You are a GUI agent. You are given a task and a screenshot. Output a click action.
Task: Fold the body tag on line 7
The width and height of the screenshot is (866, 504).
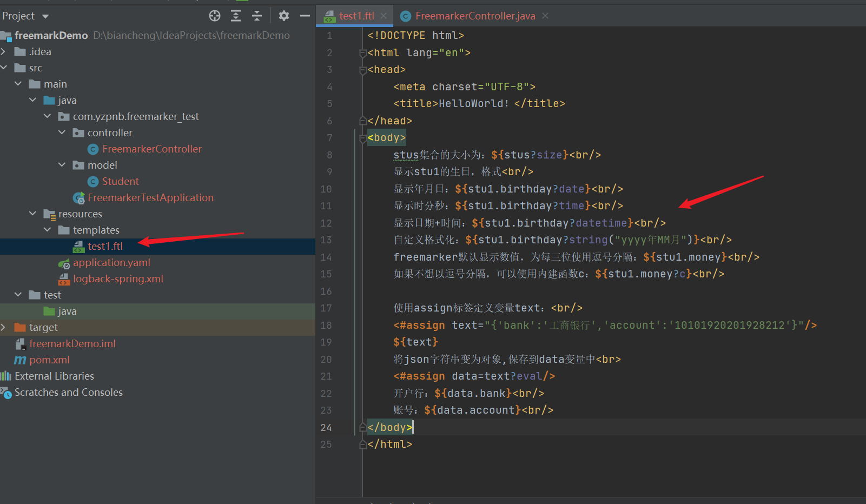pyautogui.click(x=362, y=138)
